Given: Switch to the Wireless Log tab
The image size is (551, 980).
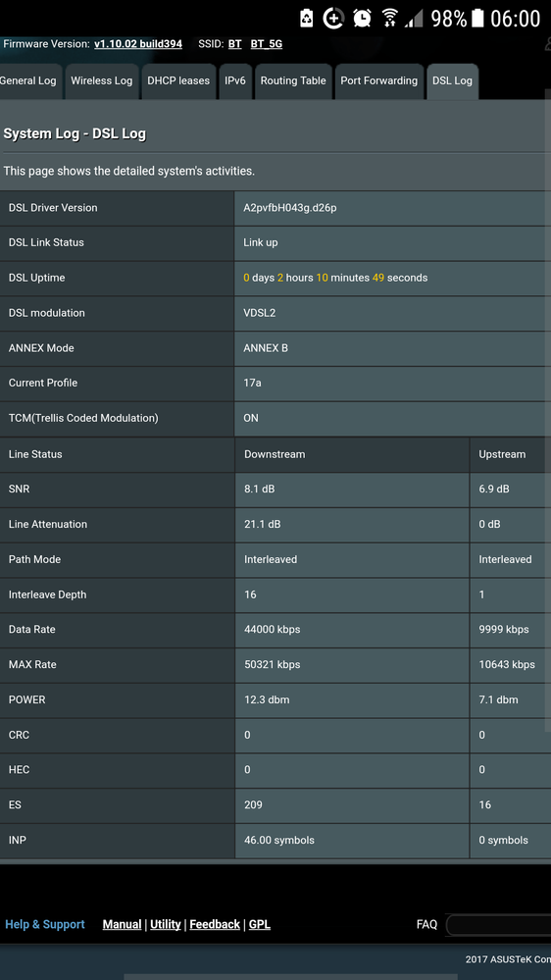Looking at the screenshot, I should click(101, 81).
